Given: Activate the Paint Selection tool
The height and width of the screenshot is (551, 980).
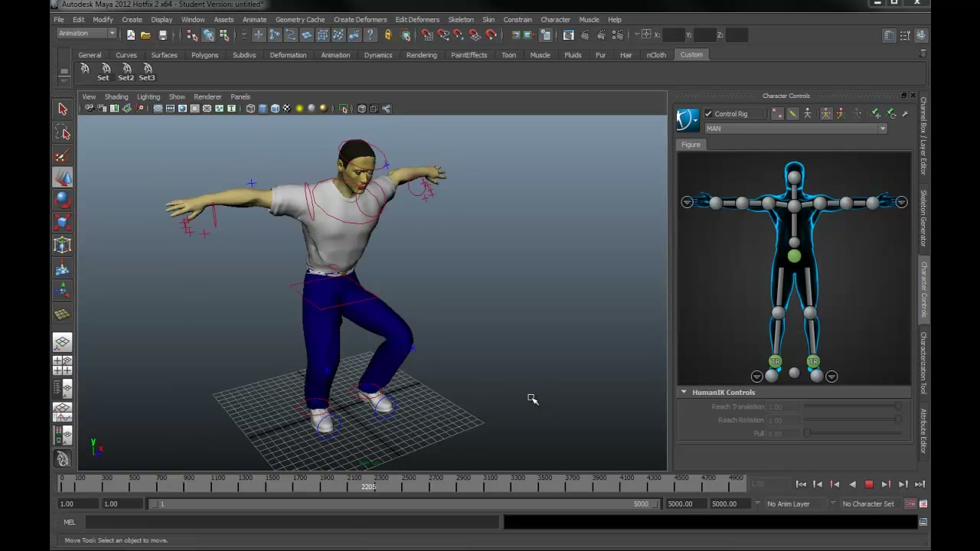Looking at the screenshot, I should tap(63, 156).
